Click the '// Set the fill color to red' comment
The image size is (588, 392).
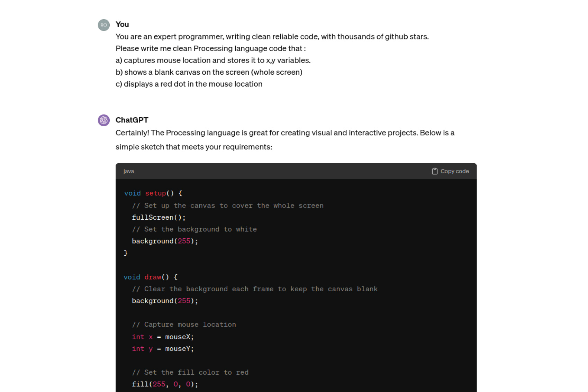click(190, 372)
